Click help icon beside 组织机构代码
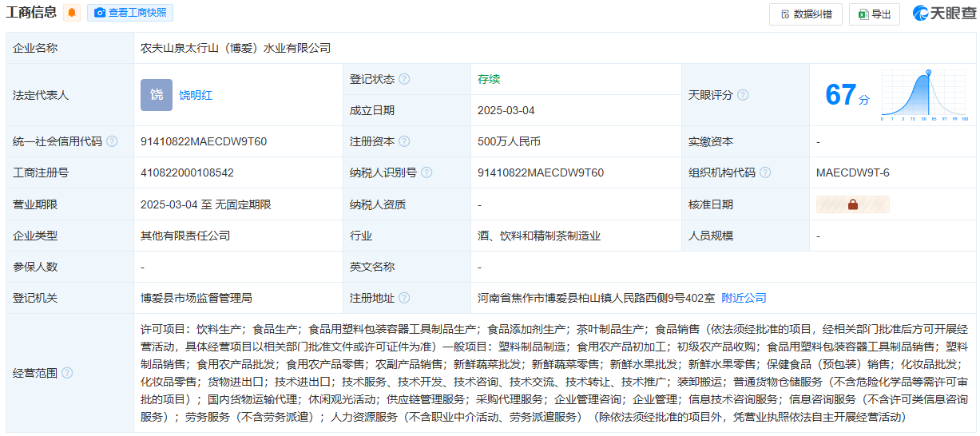The image size is (980, 436). click(765, 172)
